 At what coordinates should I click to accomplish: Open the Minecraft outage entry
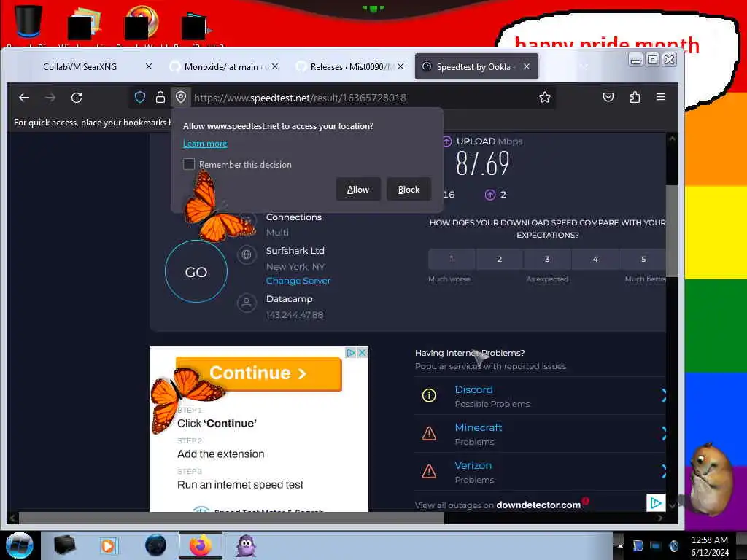pos(479,427)
